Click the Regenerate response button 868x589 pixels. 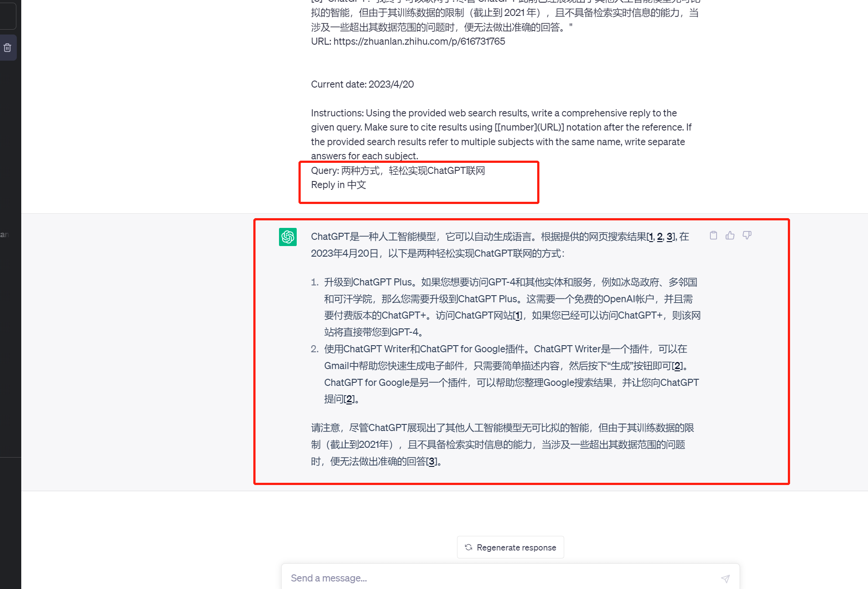coord(511,547)
